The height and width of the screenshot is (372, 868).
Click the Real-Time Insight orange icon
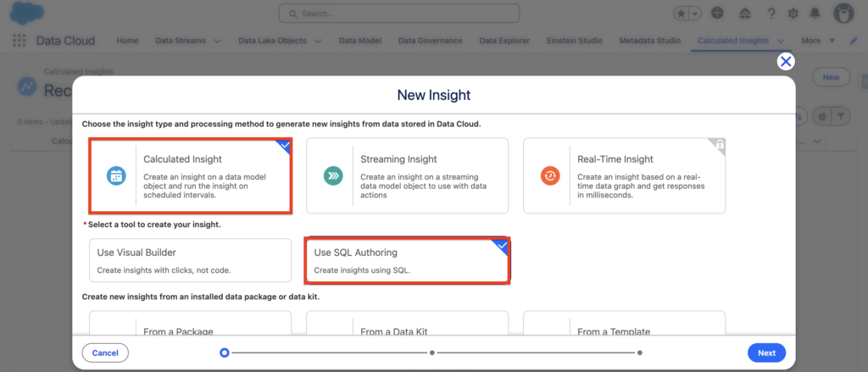coord(549,175)
